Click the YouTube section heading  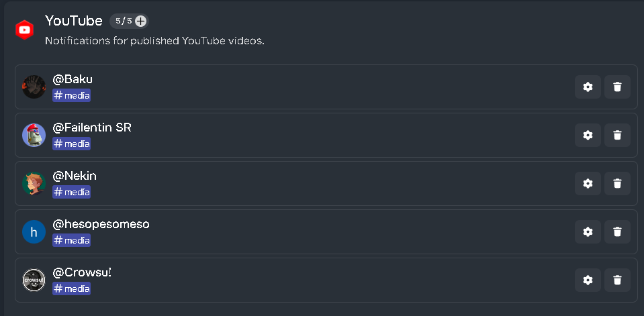[x=74, y=21]
